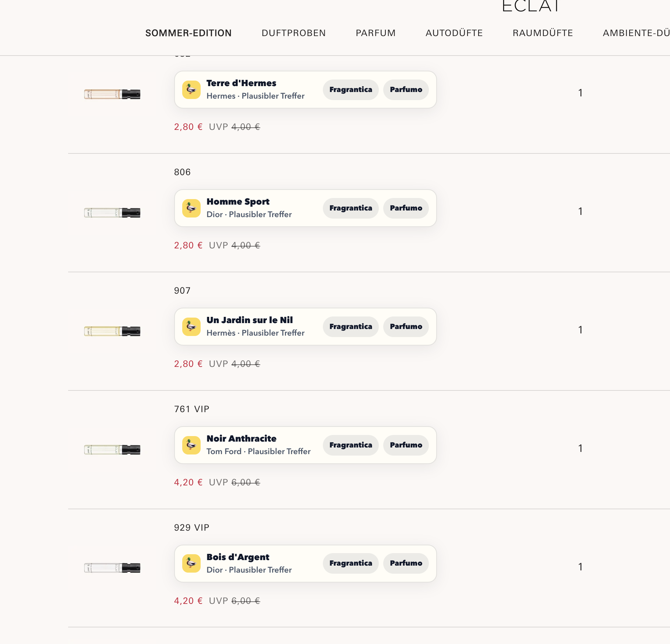The image size is (670, 644).
Task: Open Fragrantica for Terre d'Hermes
Action: 350,90
